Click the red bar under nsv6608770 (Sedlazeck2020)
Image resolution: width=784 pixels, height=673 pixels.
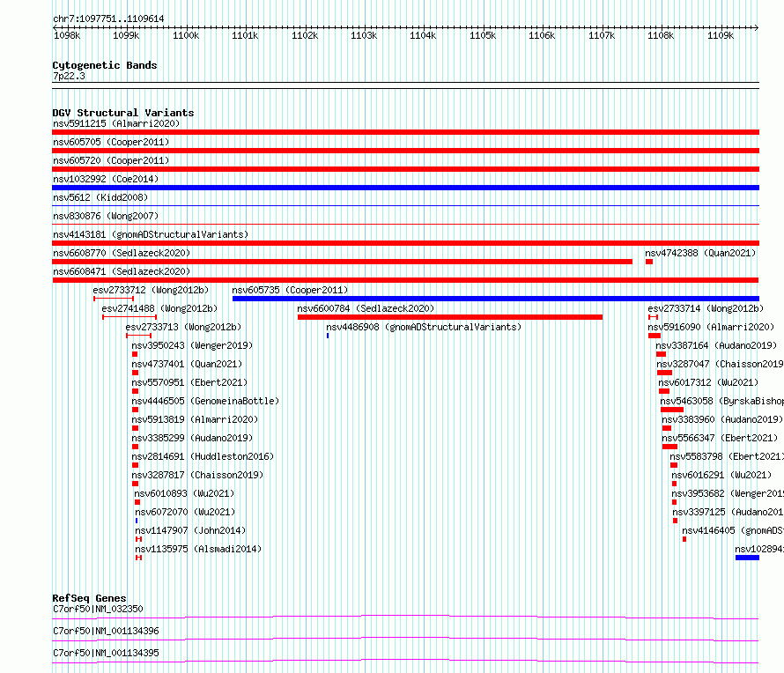(342, 262)
